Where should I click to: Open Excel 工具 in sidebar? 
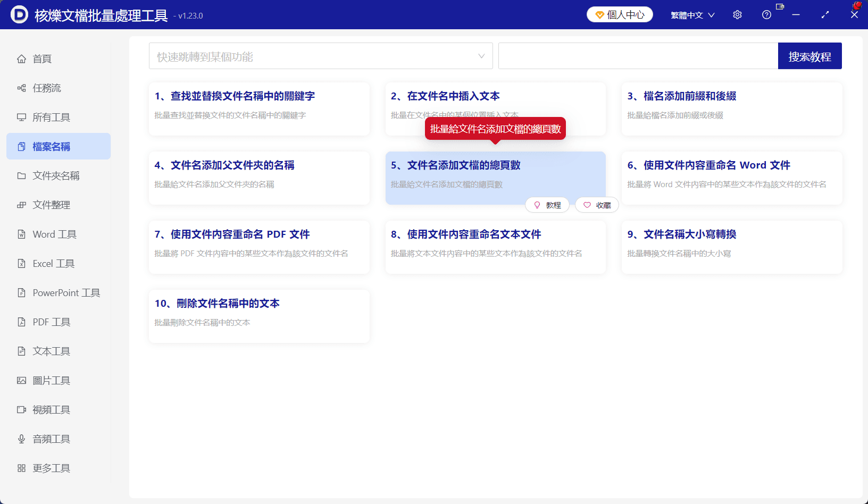tap(59, 264)
